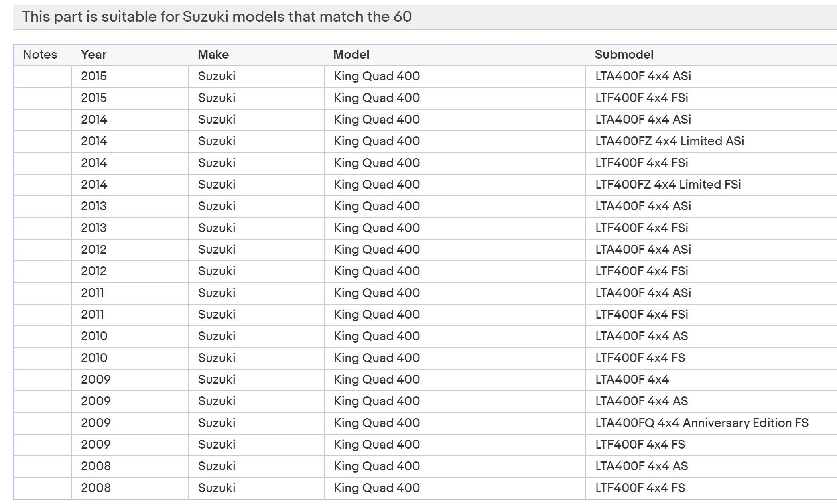Click the Notes column header

(x=40, y=55)
